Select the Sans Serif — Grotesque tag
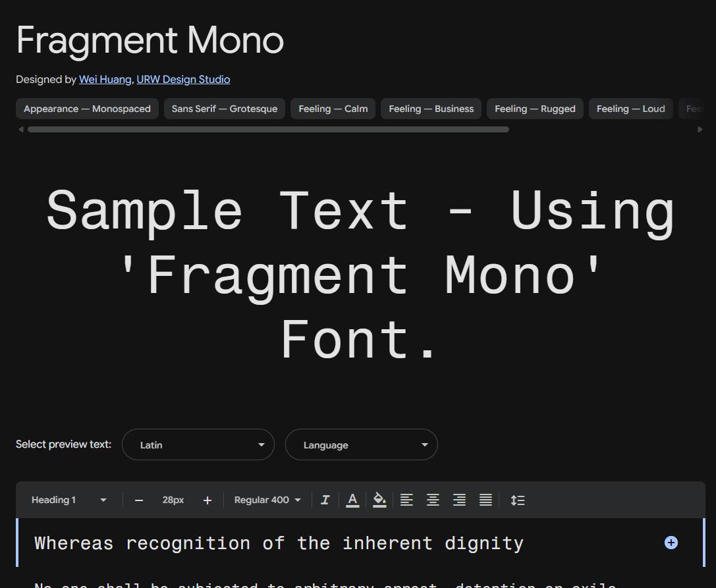The width and height of the screenshot is (716, 588). pos(225,109)
